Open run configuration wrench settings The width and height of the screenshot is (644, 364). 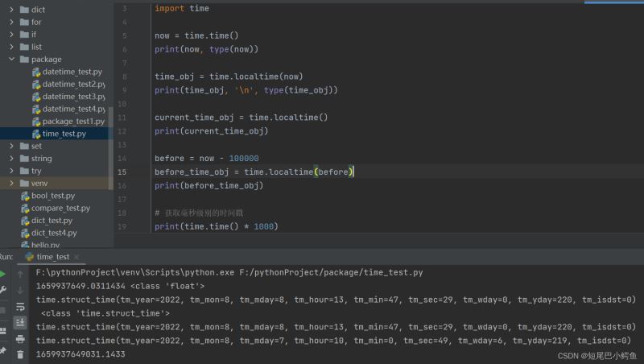[x=2, y=291]
